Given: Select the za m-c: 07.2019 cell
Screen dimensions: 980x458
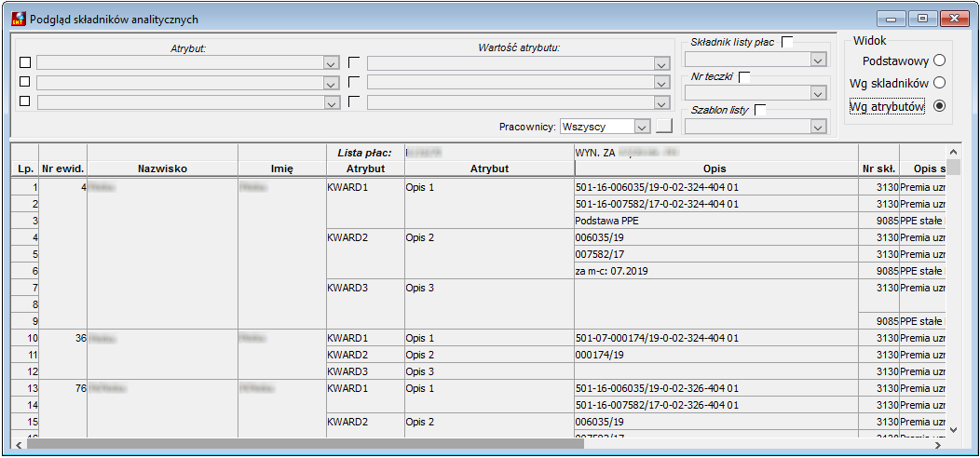Looking at the screenshot, I should coord(716,271).
